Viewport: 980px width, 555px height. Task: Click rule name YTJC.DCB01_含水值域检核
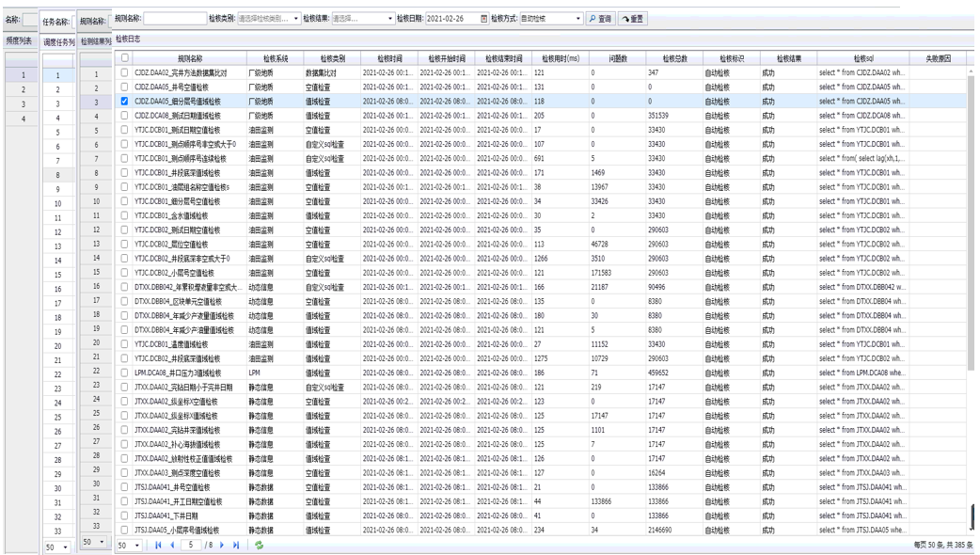[x=171, y=215]
